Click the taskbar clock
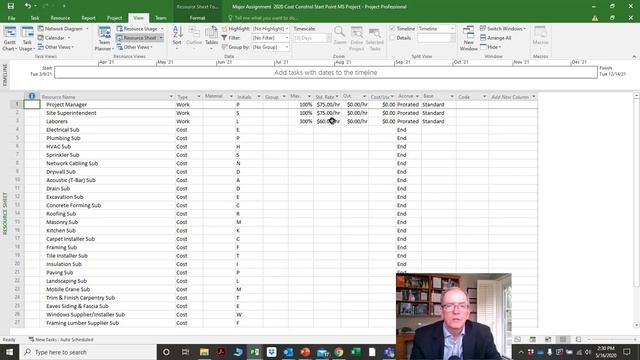640x360 pixels. 605,352
